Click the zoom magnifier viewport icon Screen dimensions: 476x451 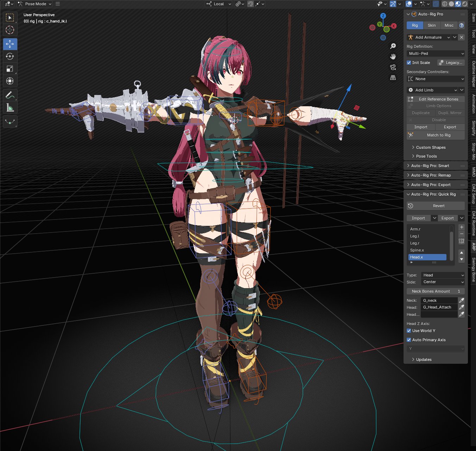pyautogui.click(x=393, y=46)
